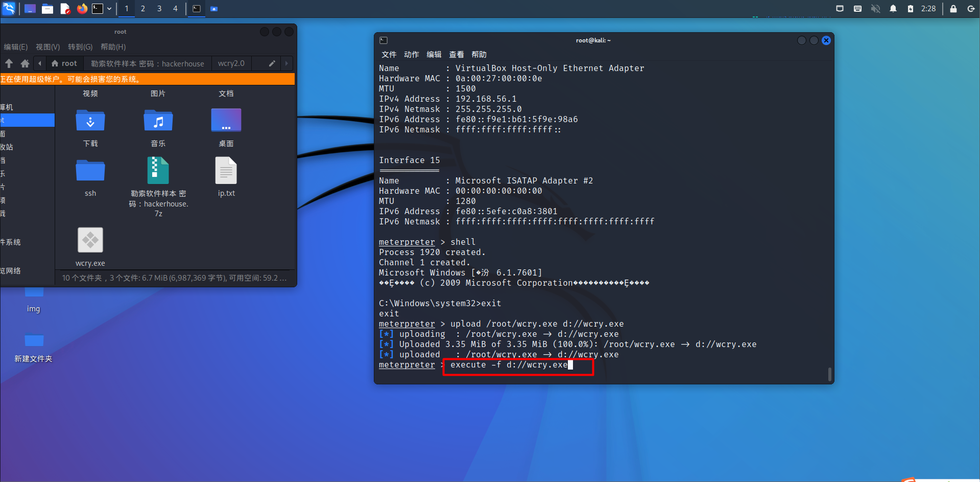Viewport: 980px width, 482px height.
Task: Click the show desktop icon in taskbar
Action: click(30, 9)
